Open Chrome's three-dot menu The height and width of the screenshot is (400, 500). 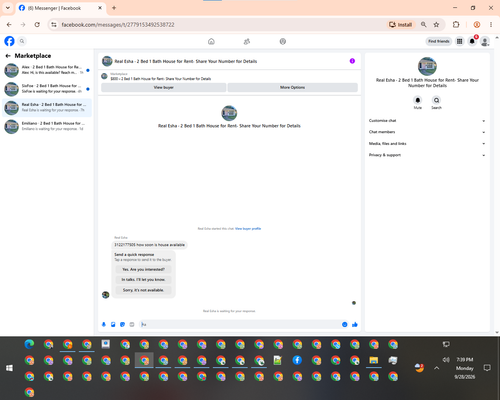491,25
